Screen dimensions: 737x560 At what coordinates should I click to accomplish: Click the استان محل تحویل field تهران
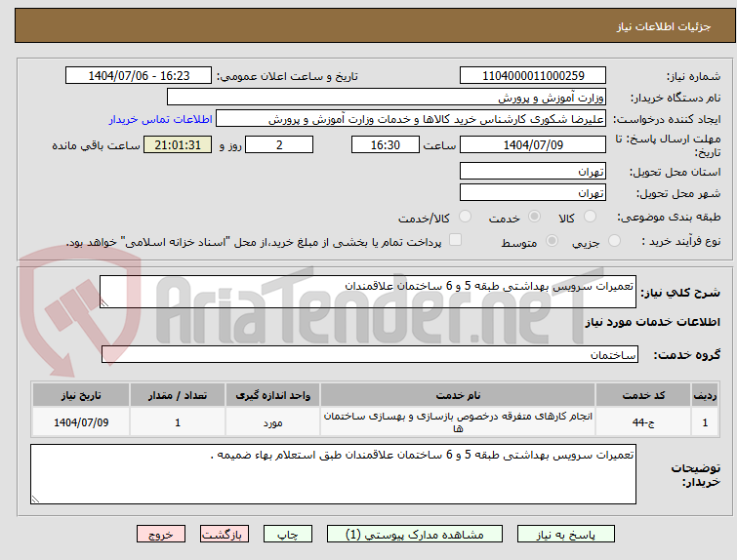533,171
